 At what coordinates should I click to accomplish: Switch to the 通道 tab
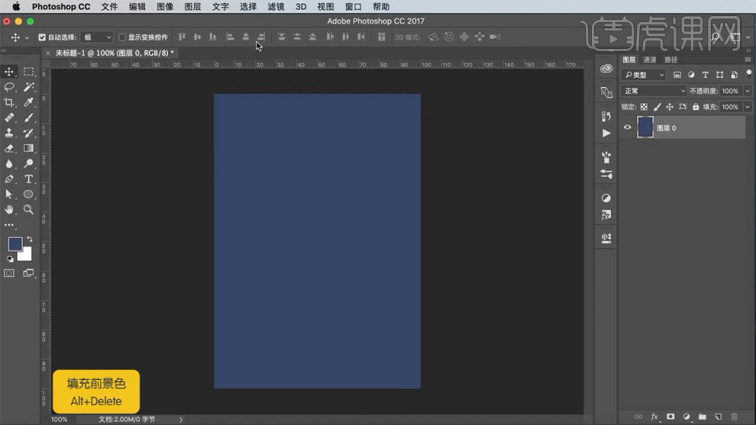coord(649,60)
